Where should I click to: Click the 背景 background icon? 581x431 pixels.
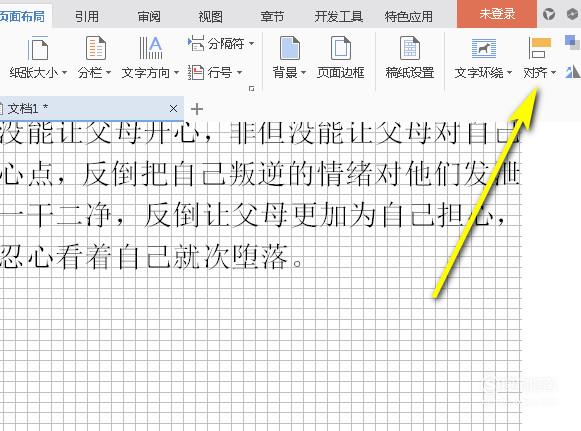[x=289, y=48]
